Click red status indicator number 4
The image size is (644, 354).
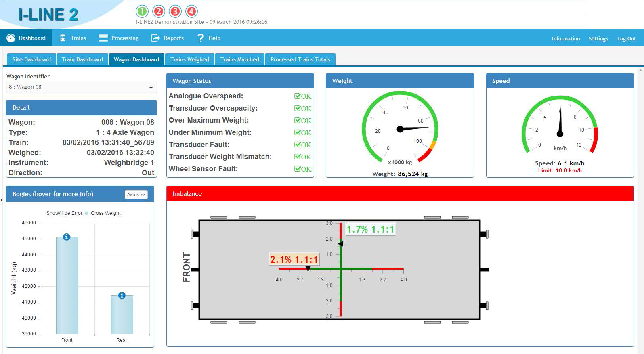pos(191,11)
